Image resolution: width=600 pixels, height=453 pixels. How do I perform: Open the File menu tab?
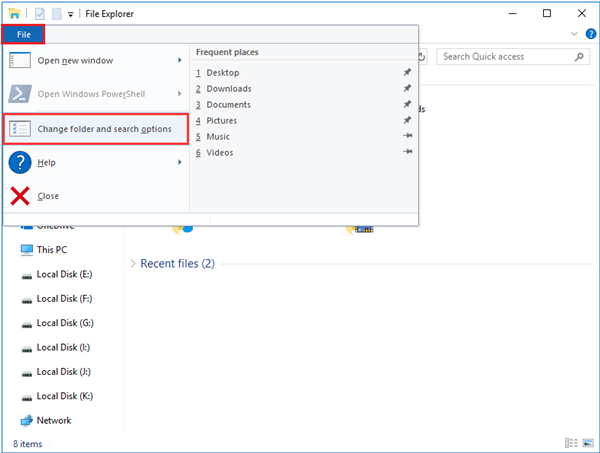pos(23,34)
